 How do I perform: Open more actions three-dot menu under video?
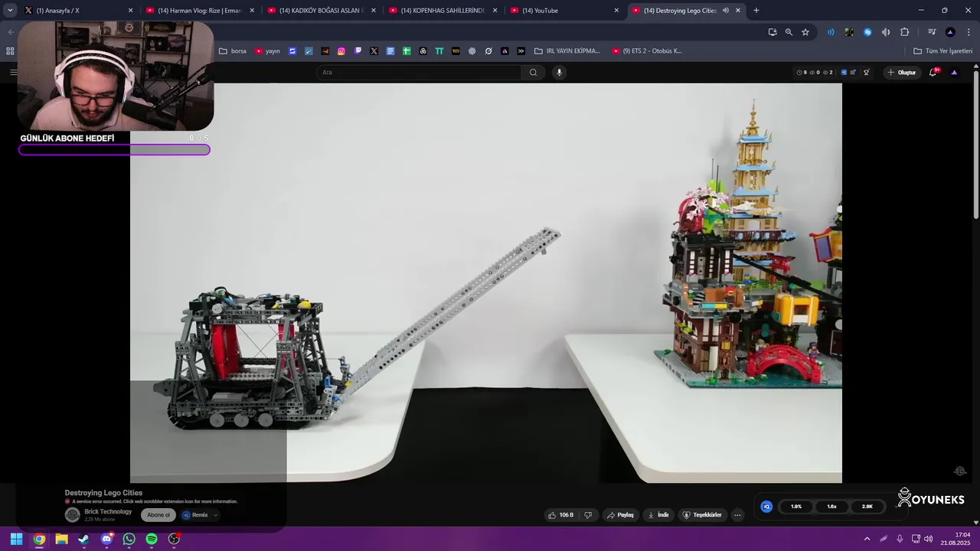tap(737, 515)
